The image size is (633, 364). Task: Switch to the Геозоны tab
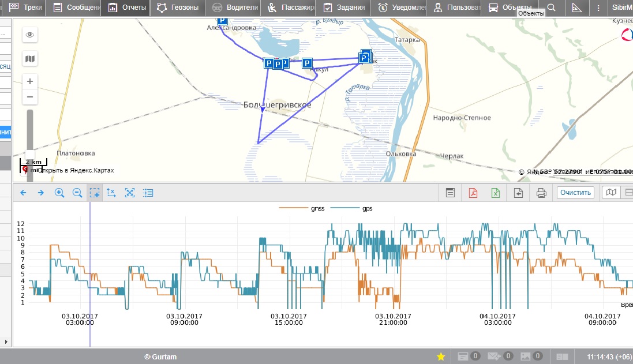[178, 7]
